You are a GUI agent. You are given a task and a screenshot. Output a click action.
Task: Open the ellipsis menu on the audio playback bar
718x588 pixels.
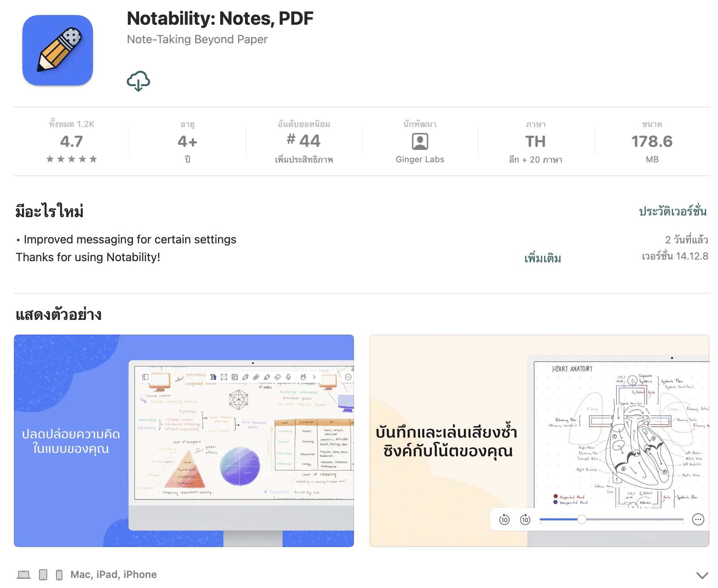[698, 520]
